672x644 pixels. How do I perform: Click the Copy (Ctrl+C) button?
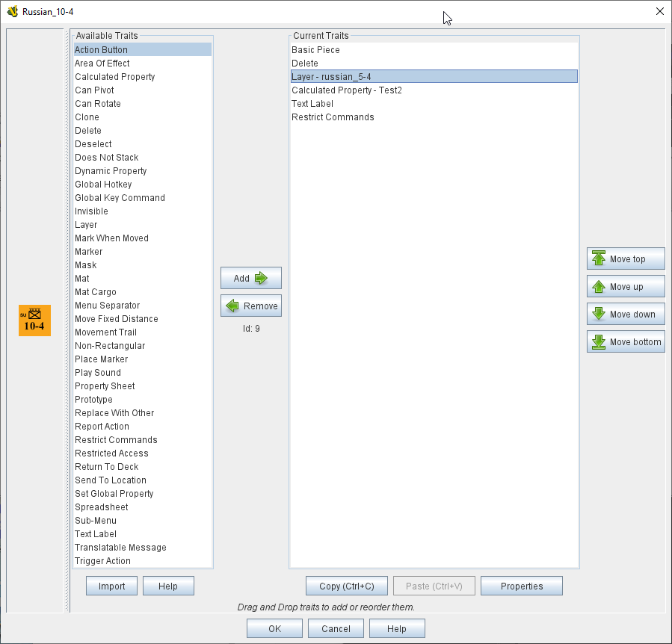click(346, 586)
